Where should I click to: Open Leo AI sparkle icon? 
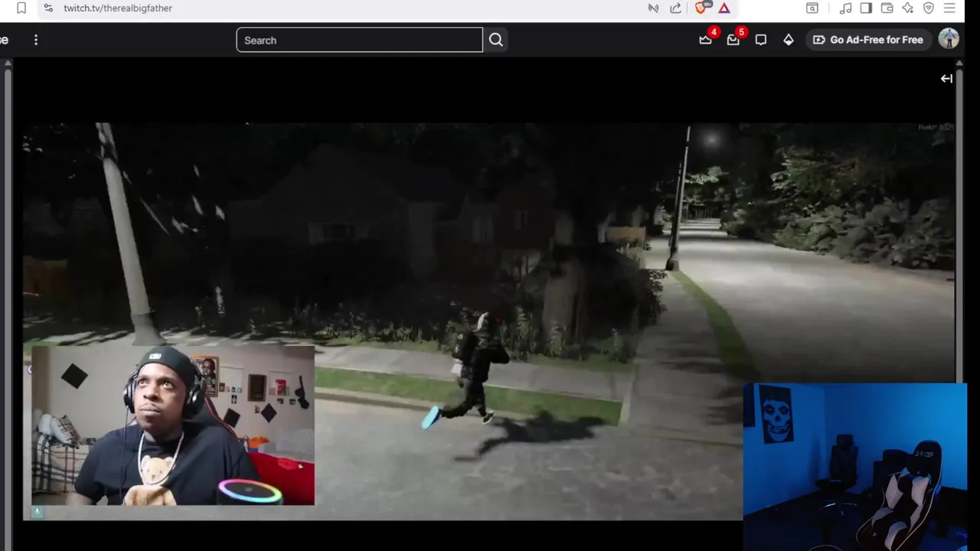point(908,8)
